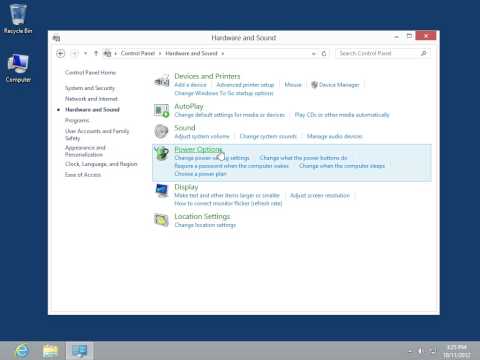Click Make text and other items larger

click(x=227, y=195)
